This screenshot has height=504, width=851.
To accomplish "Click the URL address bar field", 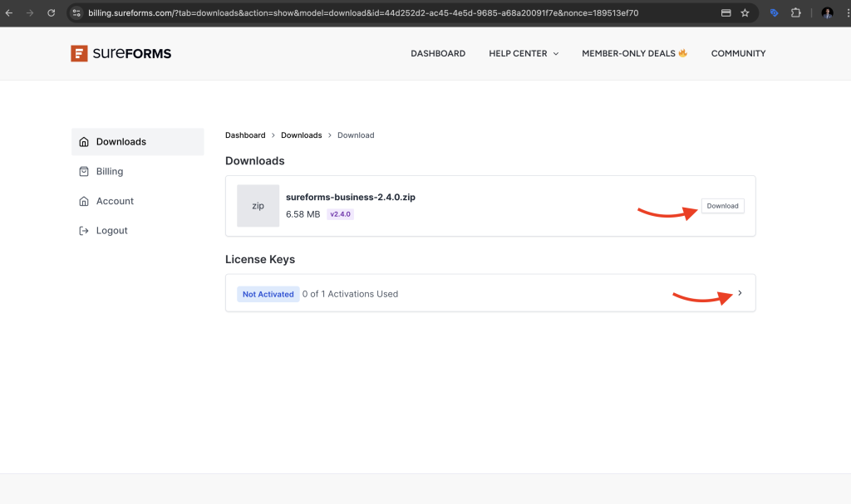I will [374, 13].
